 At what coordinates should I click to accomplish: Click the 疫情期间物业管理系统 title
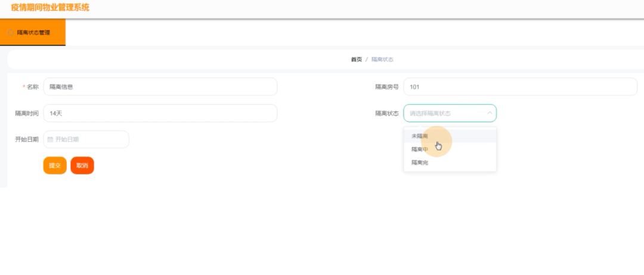[x=50, y=7]
